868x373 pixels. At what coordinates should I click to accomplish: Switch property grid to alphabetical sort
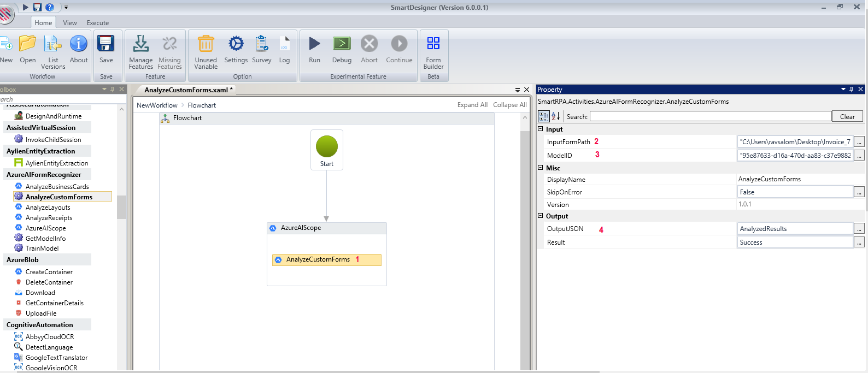tap(555, 116)
